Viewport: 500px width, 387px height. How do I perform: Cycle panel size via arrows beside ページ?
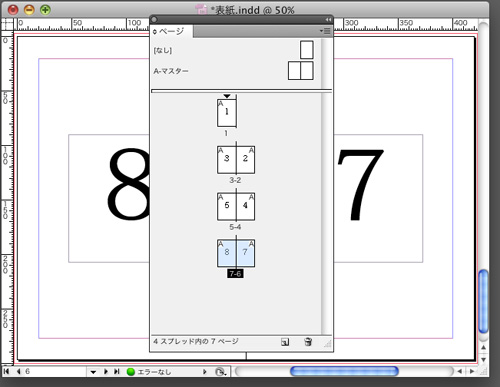[155, 32]
